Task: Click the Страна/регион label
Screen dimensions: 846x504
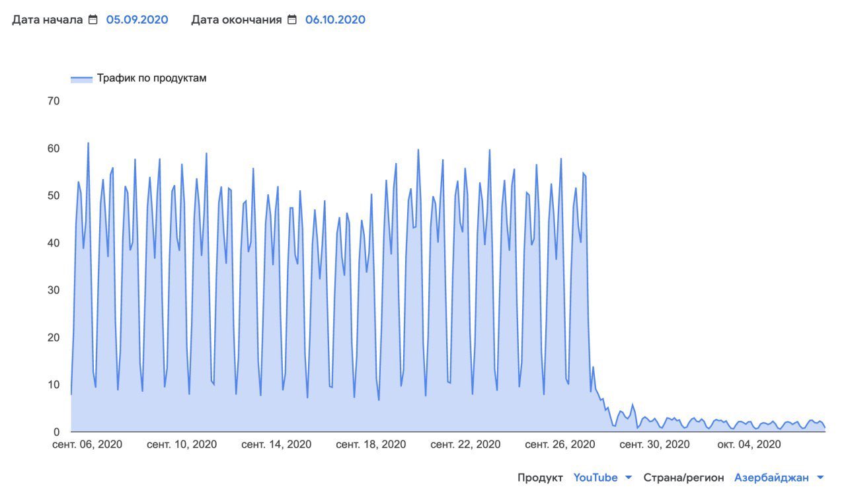Action: click(x=683, y=478)
